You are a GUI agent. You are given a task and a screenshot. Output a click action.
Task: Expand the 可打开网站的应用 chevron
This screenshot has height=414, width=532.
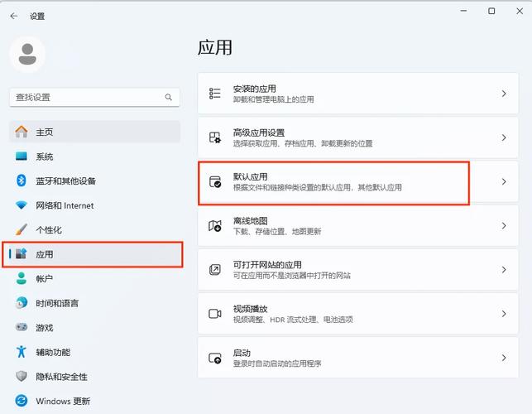pyautogui.click(x=504, y=270)
